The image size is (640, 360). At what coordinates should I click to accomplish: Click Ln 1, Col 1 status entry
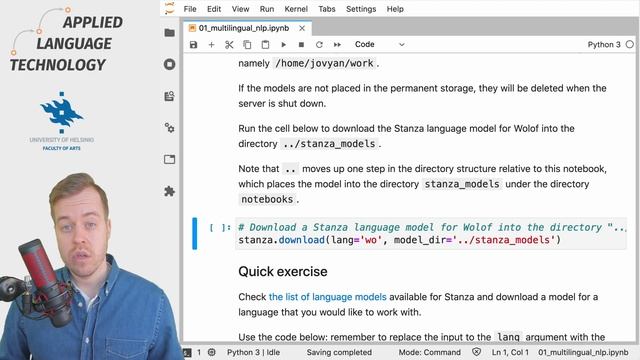tap(510, 352)
